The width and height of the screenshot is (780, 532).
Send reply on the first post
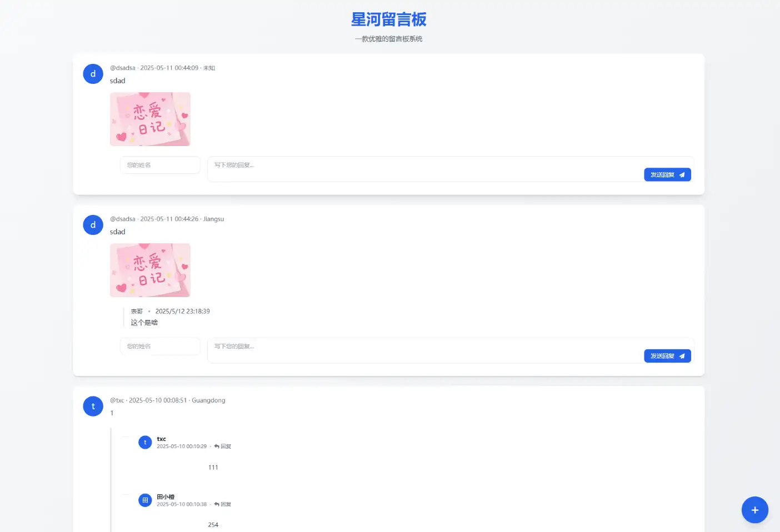667,175
